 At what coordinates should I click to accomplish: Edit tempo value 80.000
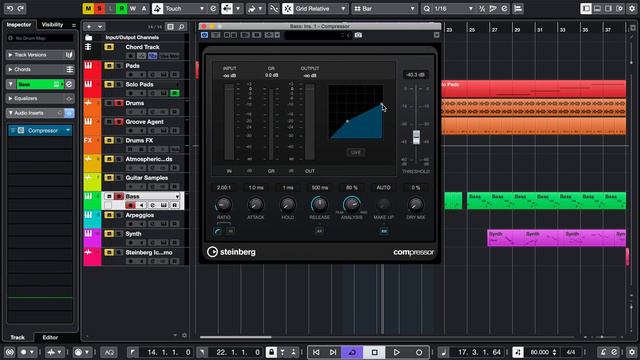tap(539, 352)
